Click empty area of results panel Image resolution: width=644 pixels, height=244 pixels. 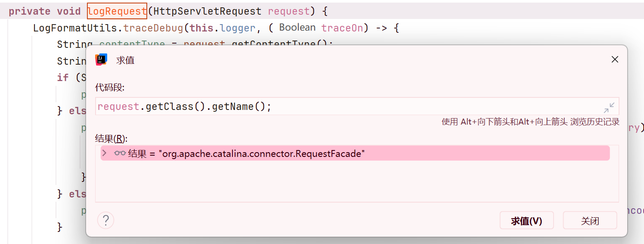(x=356, y=183)
